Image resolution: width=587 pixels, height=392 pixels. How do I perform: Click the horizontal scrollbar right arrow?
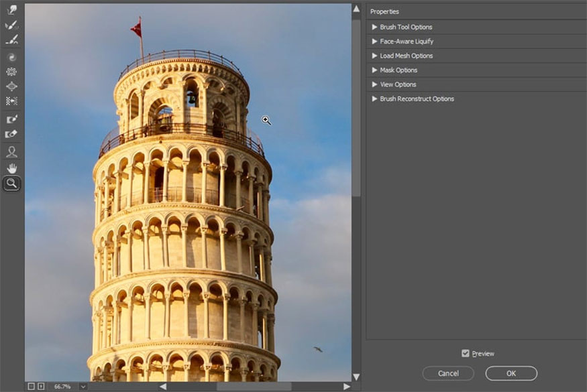(x=346, y=387)
